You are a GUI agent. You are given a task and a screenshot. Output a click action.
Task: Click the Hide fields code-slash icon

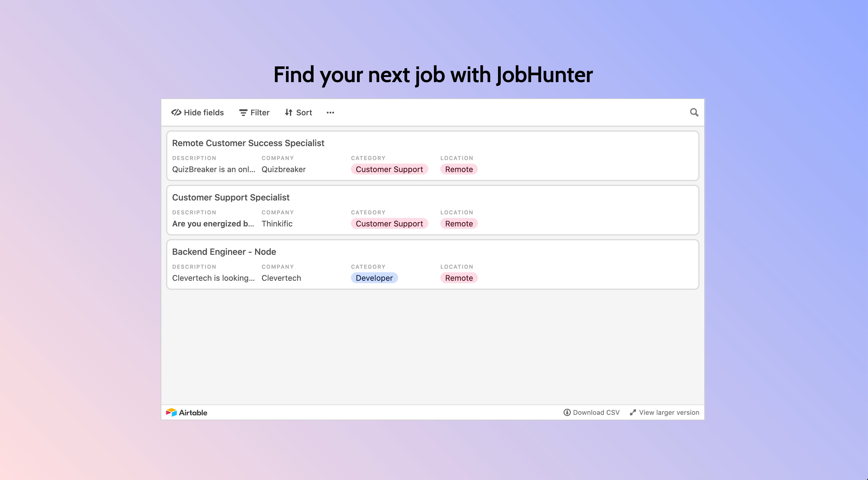[x=176, y=113]
